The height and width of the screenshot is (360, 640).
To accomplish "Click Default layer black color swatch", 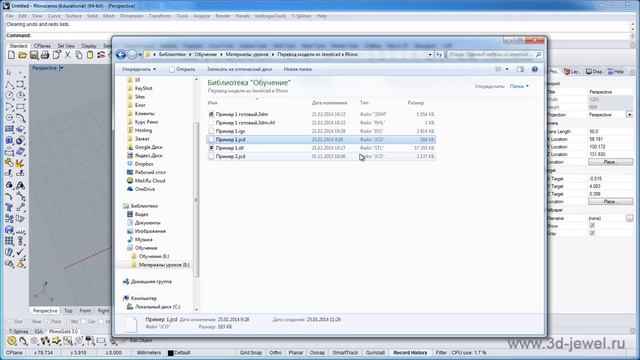I will [171, 353].
